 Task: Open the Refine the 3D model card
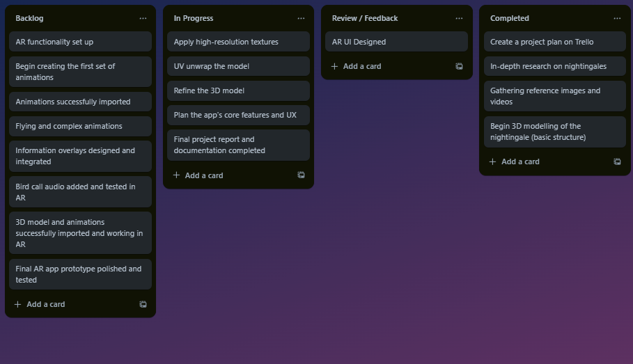coord(238,90)
